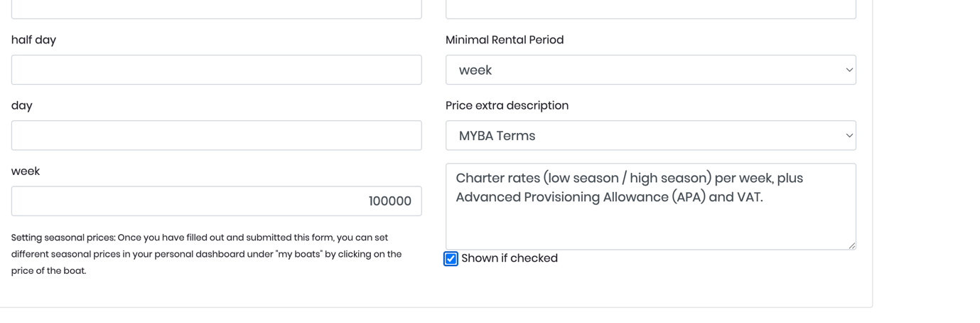Viewport: 980px width, 323px height.
Task: Click the "week" label above price field
Action: click(x=26, y=171)
